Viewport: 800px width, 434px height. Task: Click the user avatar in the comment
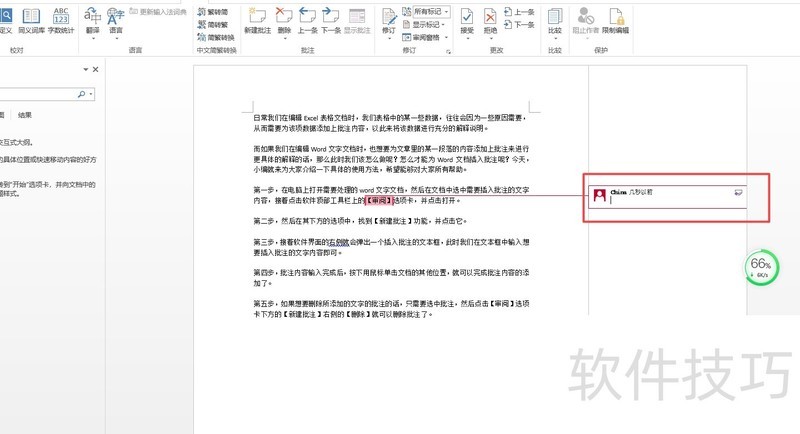[599, 195]
